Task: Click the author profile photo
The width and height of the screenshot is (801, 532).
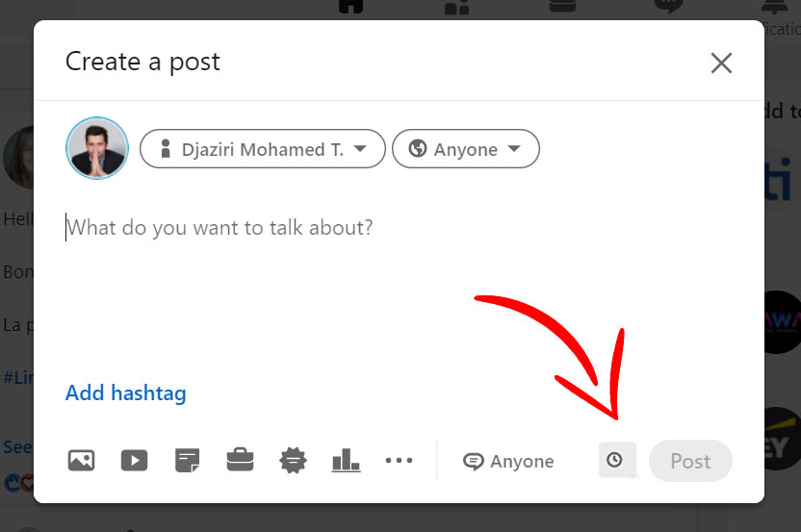Action: pos(96,149)
